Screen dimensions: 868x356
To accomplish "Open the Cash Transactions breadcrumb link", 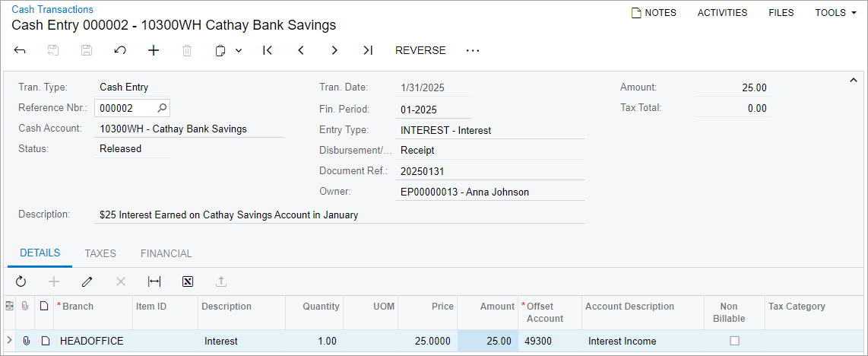I will point(52,10).
